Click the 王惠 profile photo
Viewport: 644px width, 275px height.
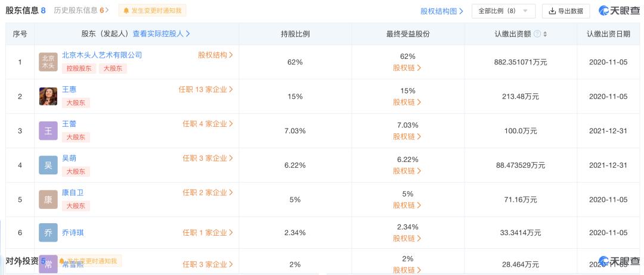pos(48,96)
